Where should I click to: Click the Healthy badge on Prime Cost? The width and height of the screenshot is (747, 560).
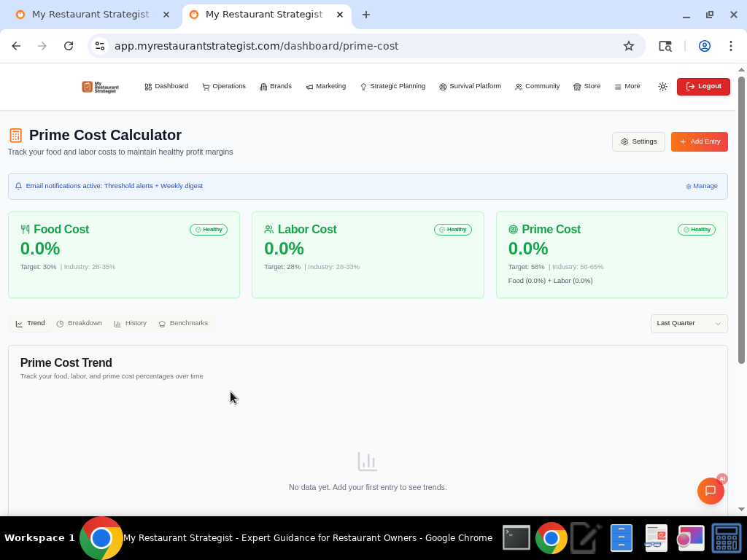pyautogui.click(x=696, y=229)
